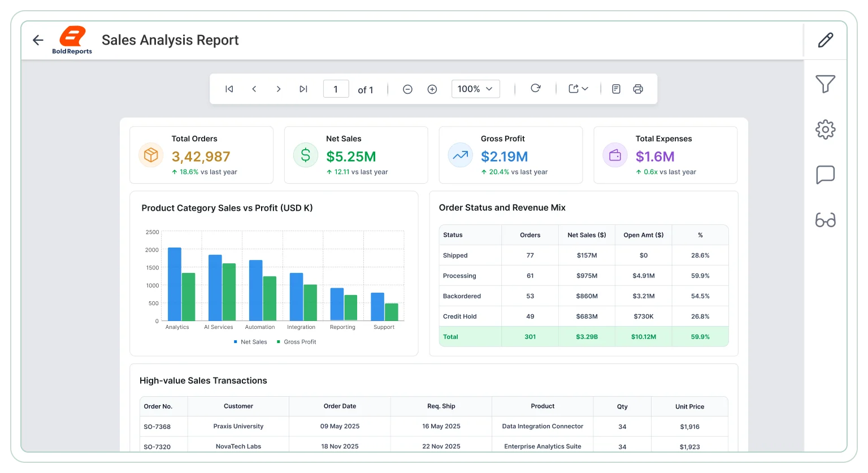Toggle the print layout page icon
This screenshot has height=473, width=868.
point(617,89)
